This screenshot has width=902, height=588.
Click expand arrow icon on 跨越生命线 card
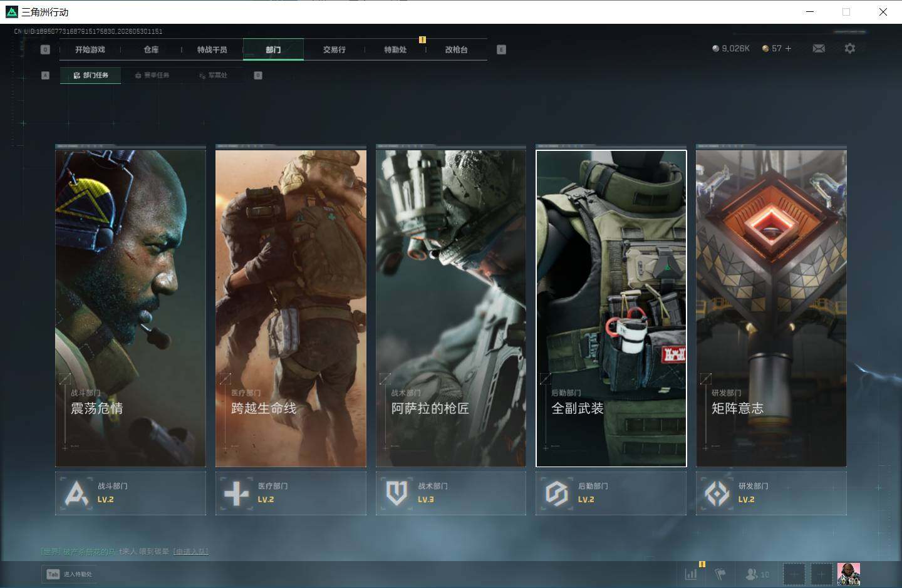click(225, 378)
